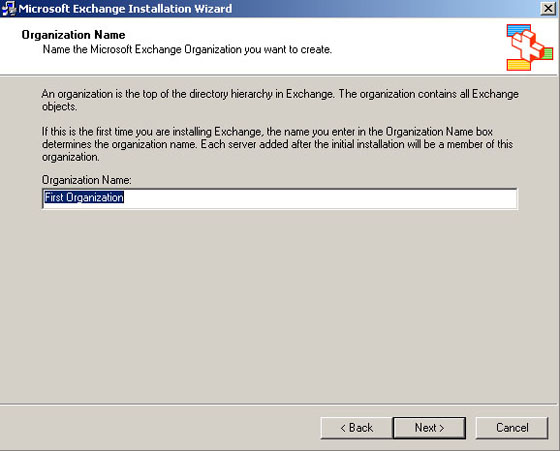Click the 'Organization Name:' field label
Screen dimensions: 560x451
[x=86, y=180]
